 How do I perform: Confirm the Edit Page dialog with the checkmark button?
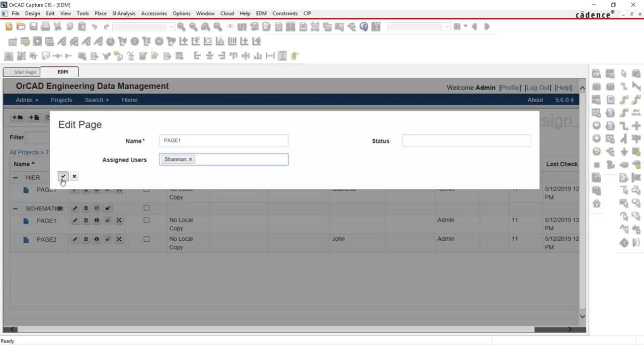[63, 176]
